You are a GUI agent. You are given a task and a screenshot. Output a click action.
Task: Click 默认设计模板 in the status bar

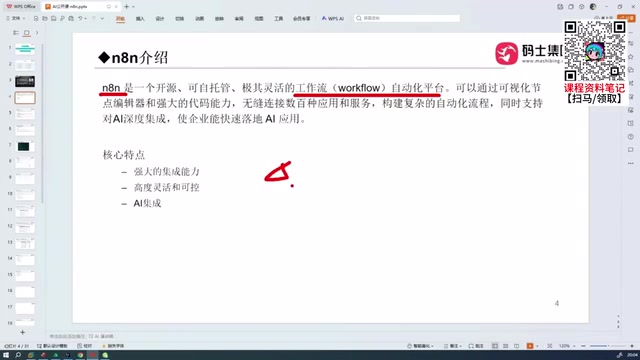52,346
